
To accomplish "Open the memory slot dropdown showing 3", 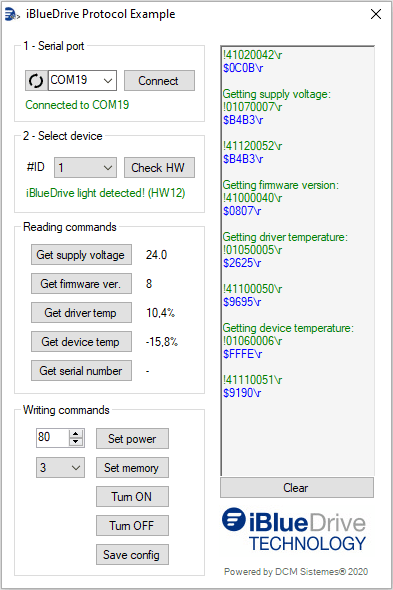I will [60, 467].
